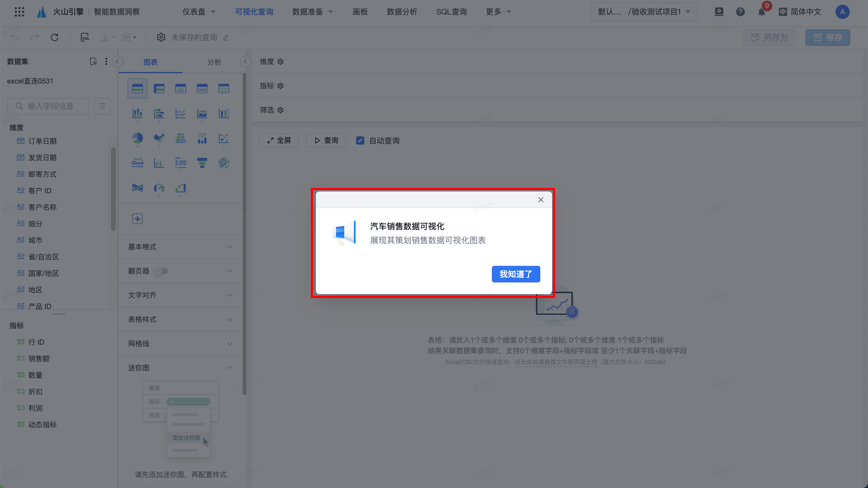868x488 pixels.
Task: Select the sankey chart icon
Action: pos(138,188)
